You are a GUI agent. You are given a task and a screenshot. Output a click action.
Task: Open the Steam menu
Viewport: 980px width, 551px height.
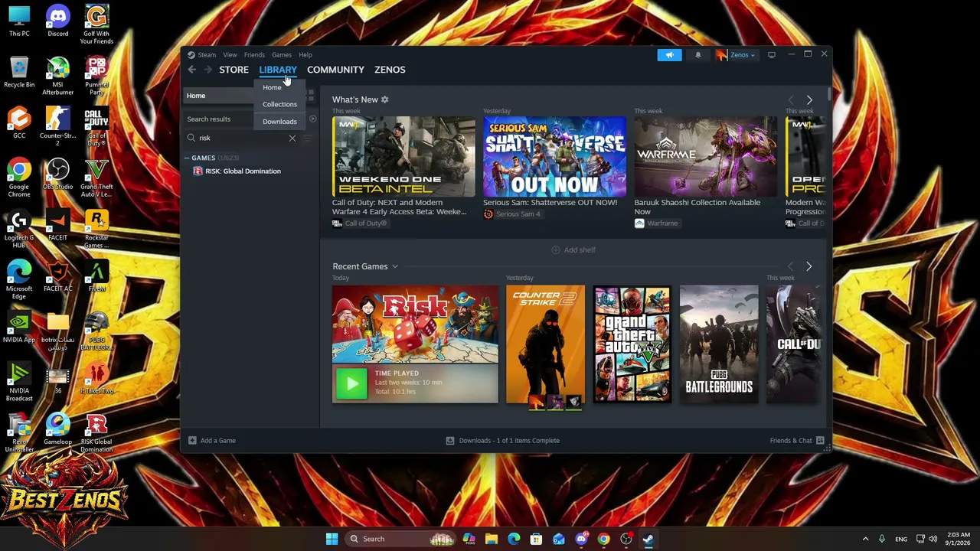point(207,55)
